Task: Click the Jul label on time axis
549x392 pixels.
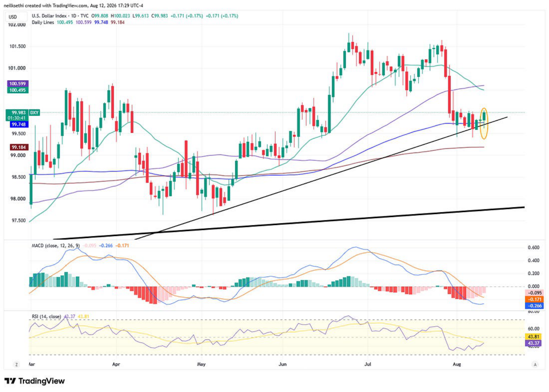Action: [368, 364]
